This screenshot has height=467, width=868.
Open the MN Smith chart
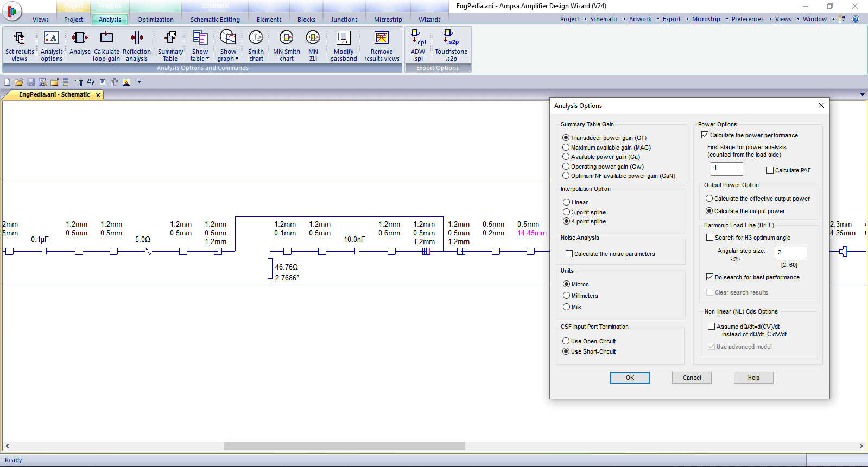[x=286, y=45]
